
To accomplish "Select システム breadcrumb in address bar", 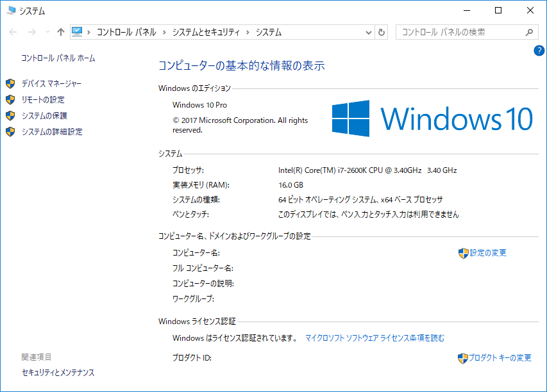I will tap(269, 33).
